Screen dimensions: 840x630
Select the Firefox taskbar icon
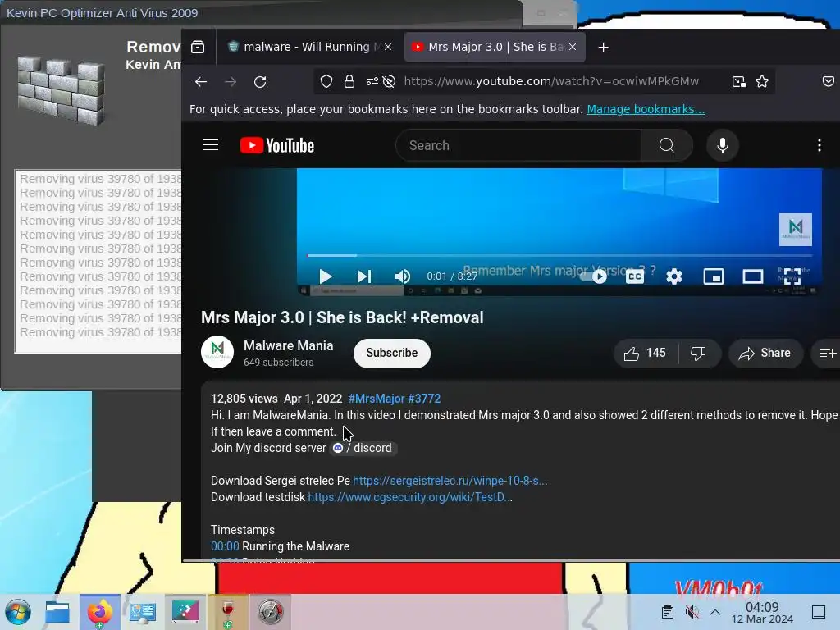coord(99,612)
